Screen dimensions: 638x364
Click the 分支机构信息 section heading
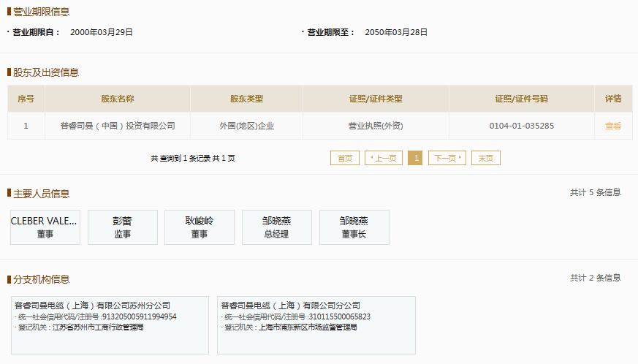(42, 279)
